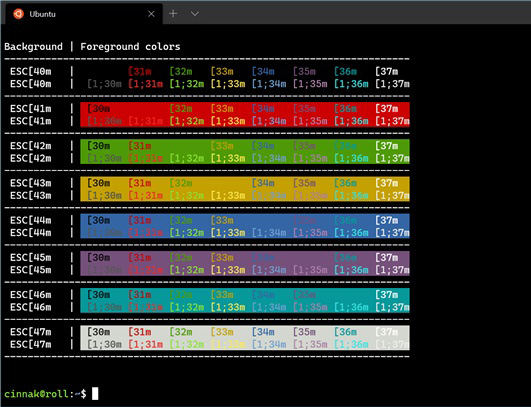Click [1;30m on the yellow background
531x407 pixels.
click(x=104, y=196)
